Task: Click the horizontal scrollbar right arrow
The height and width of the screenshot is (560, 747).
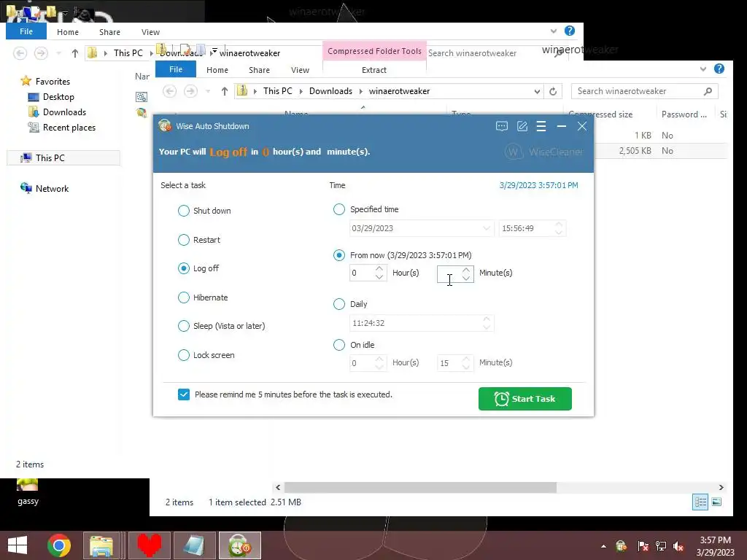Action: 721,487
